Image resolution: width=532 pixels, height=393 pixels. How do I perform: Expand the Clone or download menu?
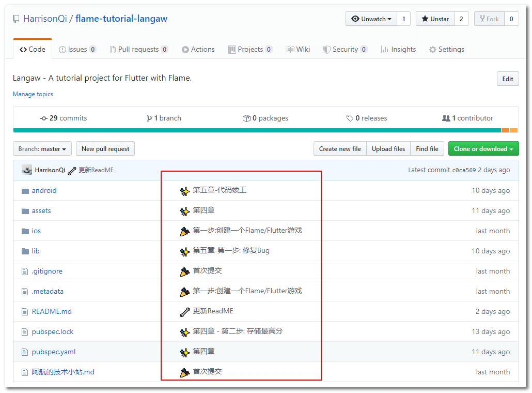pyautogui.click(x=483, y=149)
